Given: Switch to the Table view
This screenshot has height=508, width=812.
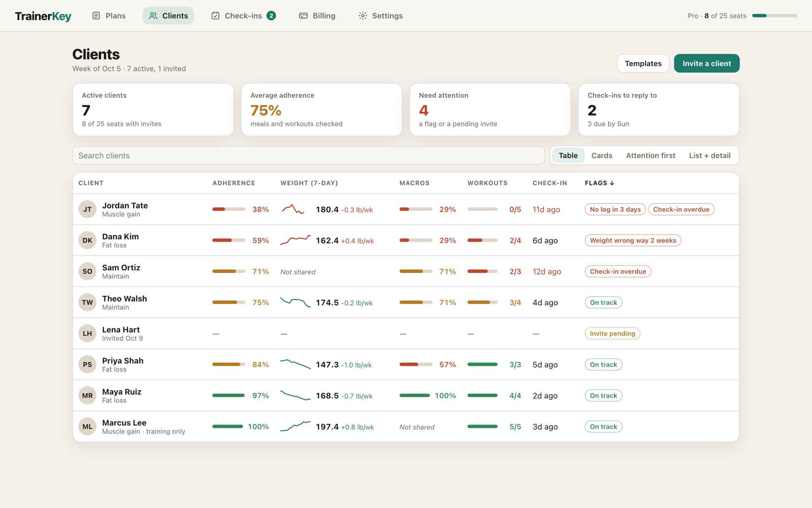Looking at the screenshot, I should tap(568, 156).
